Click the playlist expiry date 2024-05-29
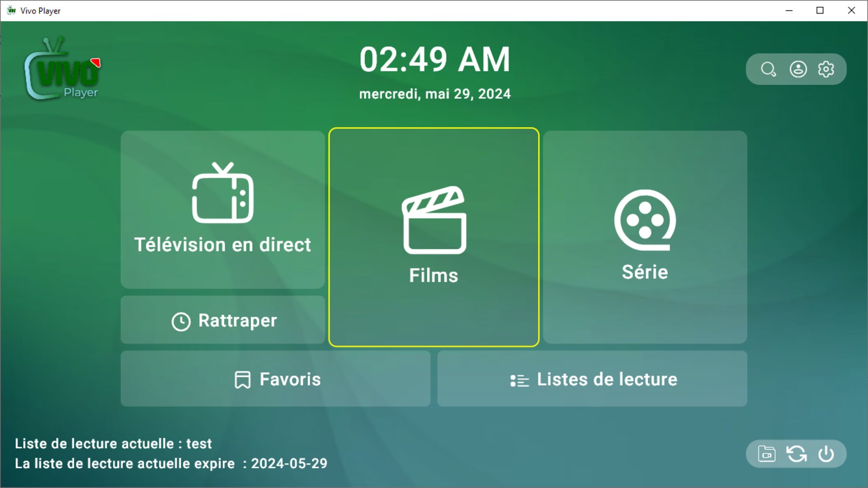Screen dimensions: 868x488 click(289, 464)
